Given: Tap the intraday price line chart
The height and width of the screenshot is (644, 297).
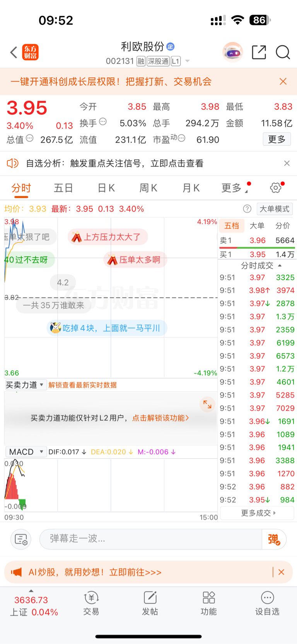Looking at the screenshot, I should [111, 297].
